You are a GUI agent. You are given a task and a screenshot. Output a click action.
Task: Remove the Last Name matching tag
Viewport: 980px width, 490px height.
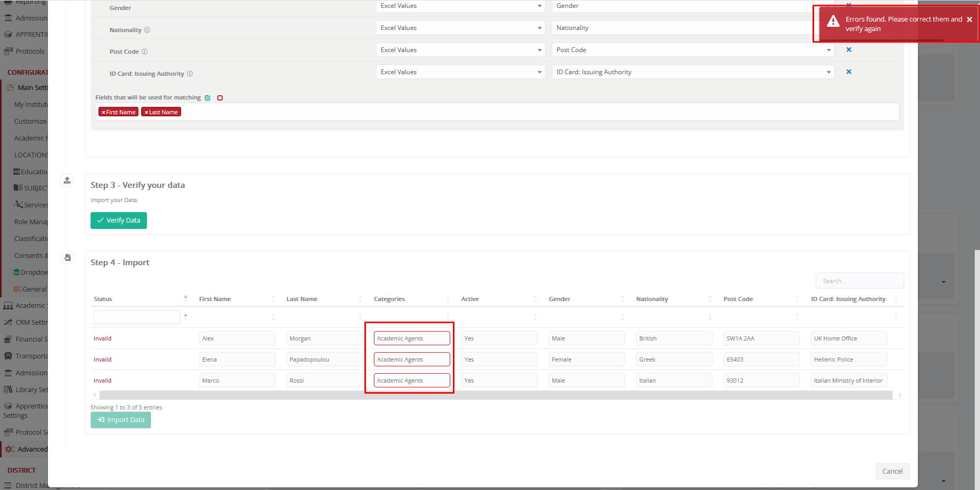tap(146, 112)
